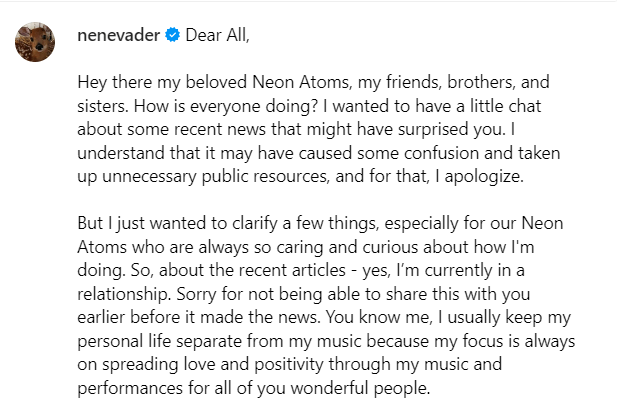Click the phrase 'How is everyone doing?'

[x=225, y=106]
